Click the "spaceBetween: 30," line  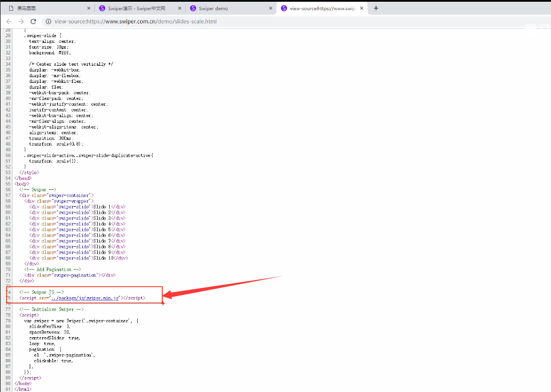point(50,333)
